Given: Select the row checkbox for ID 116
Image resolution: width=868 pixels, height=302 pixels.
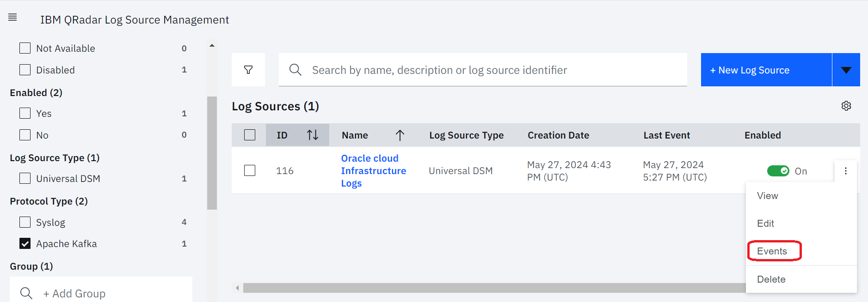Looking at the screenshot, I should (250, 170).
